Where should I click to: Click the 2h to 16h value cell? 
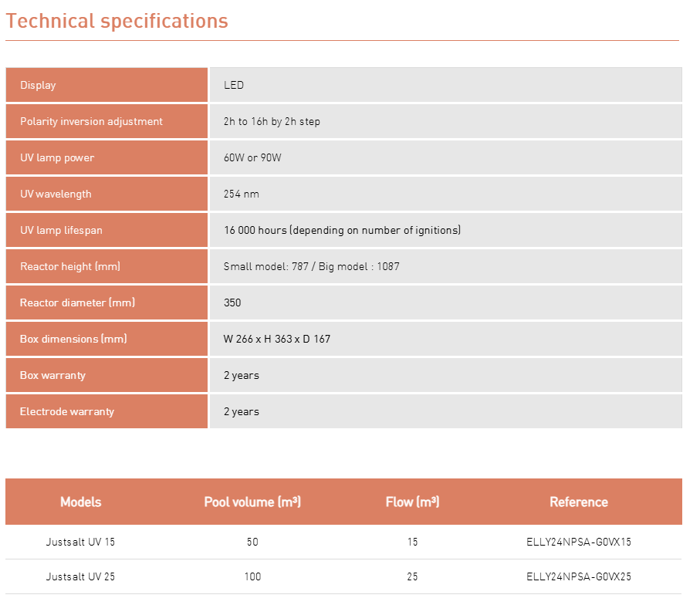tap(272, 121)
